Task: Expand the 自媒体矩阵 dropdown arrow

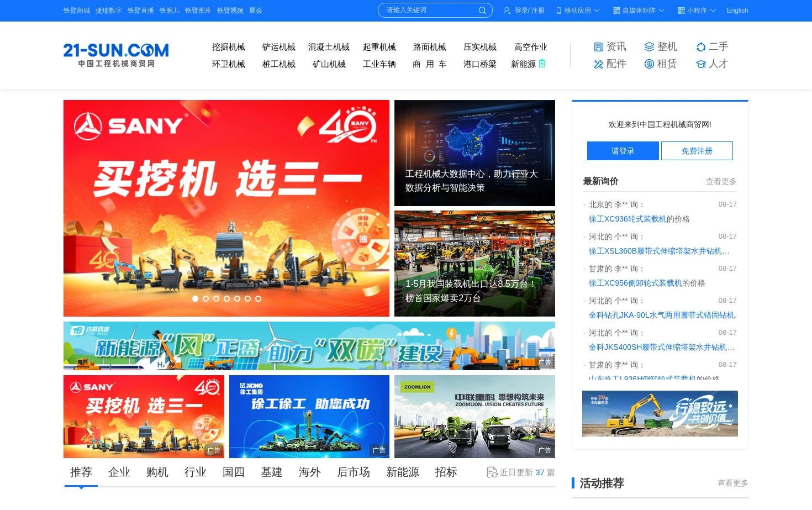Action: 661,10
